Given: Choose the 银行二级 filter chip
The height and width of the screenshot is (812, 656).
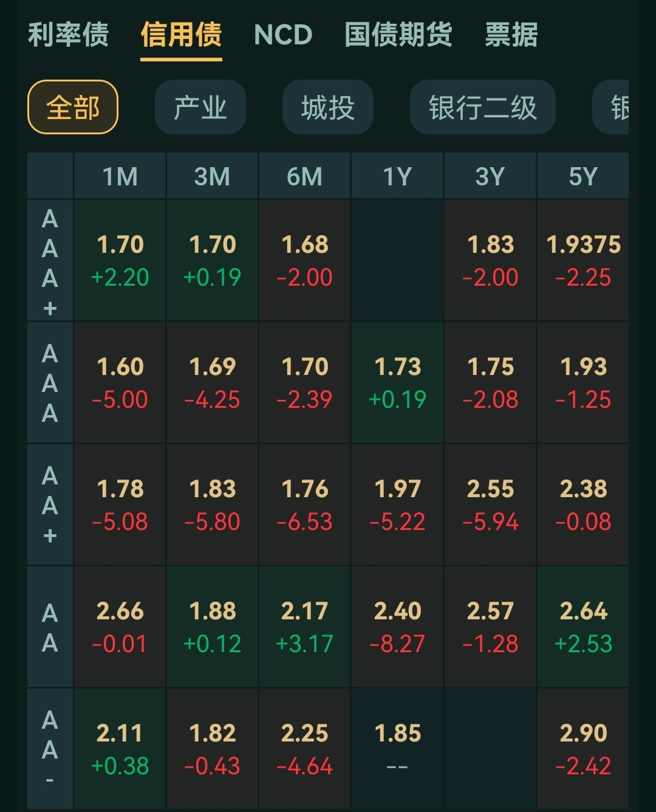Looking at the screenshot, I should 483,108.
